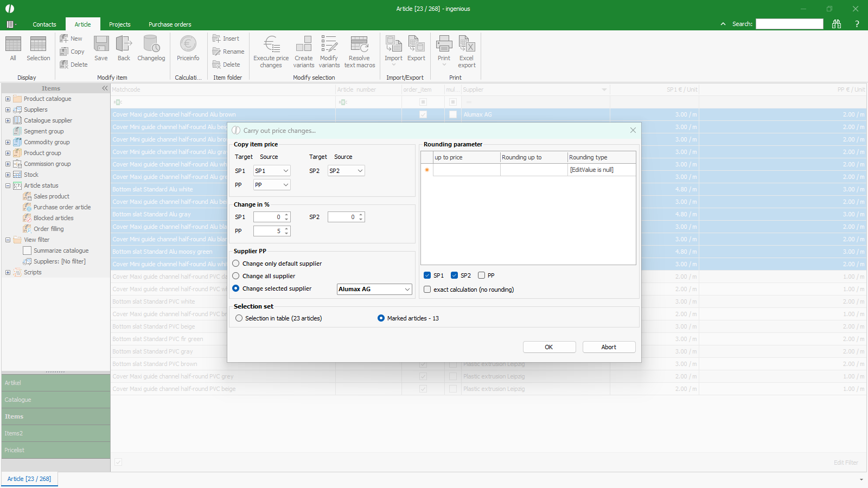Open the Alumax AG supplier dropdown

tap(407, 290)
